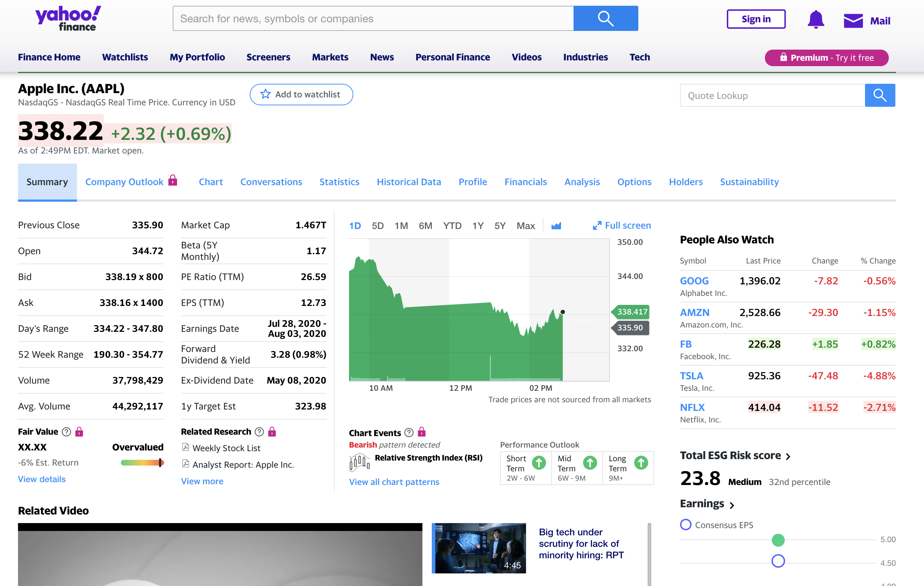The height and width of the screenshot is (586, 924).
Task: Click the Full screen expand arrows icon
Action: (x=597, y=225)
